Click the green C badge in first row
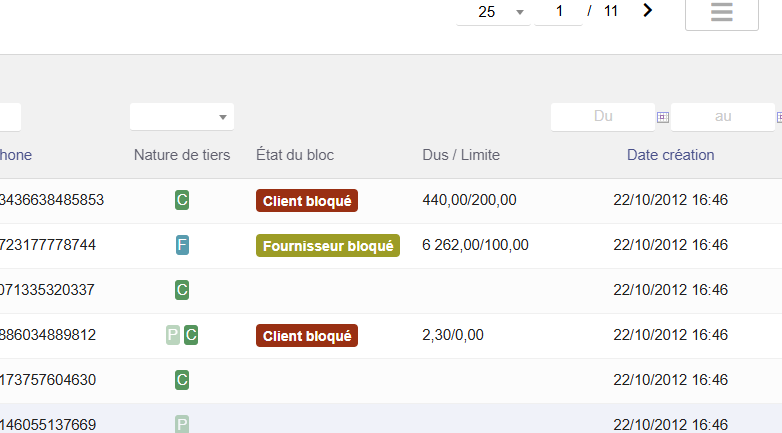 pos(182,200)
